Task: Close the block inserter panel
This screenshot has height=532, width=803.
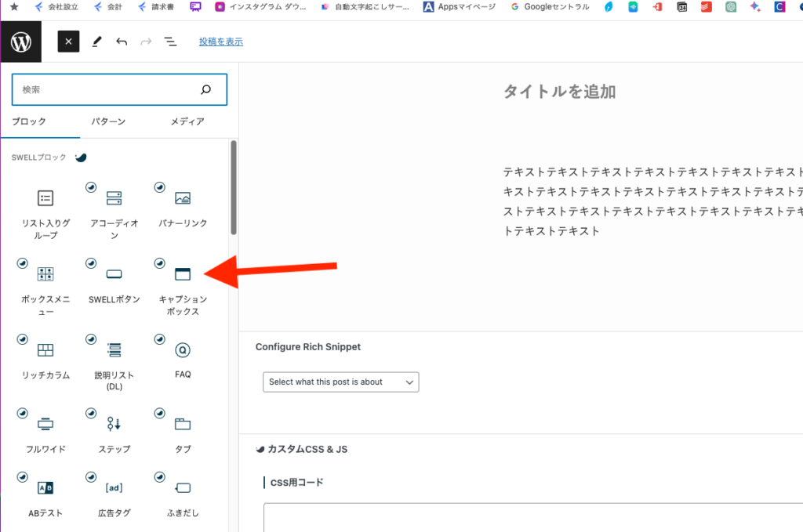Action: coord(68,42)
